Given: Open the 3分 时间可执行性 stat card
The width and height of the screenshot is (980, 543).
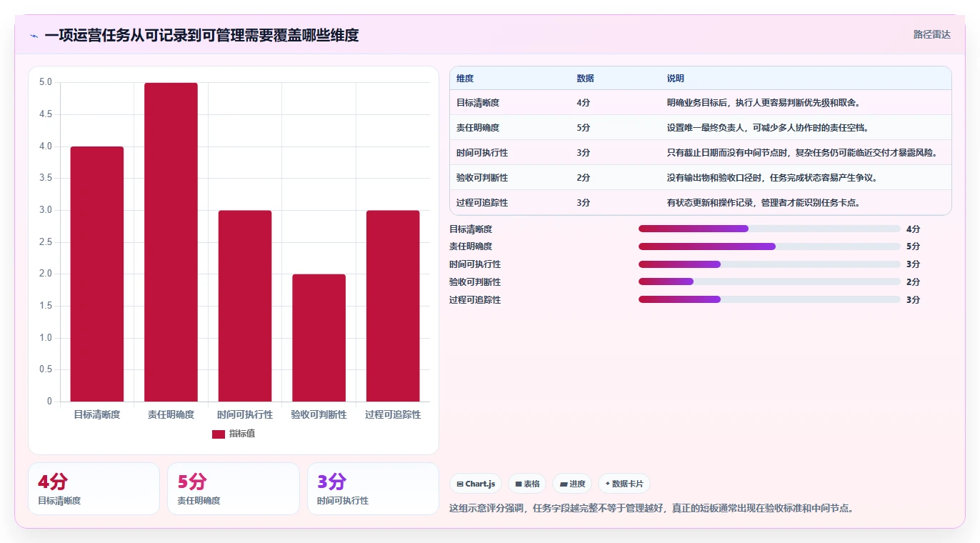Looking at the screenshot, I should click(373, 489).
